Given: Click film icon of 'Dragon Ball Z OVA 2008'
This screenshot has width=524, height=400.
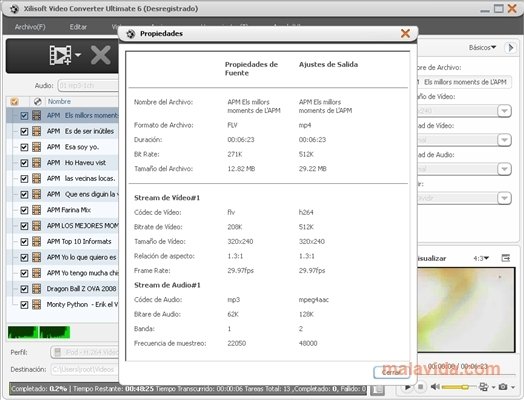Looking at the screenshot, I should (x=36, y=289).
